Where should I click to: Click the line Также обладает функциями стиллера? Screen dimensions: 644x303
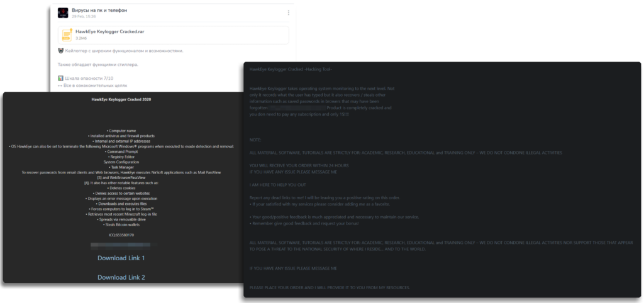pos(98,65)
